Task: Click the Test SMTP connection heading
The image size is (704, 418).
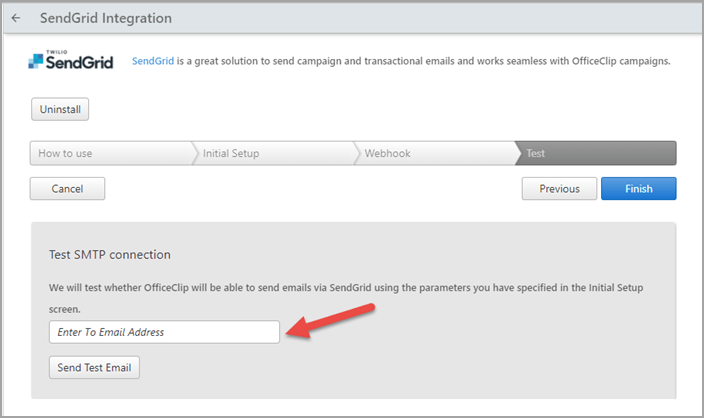Action: (x=110, y=255)
